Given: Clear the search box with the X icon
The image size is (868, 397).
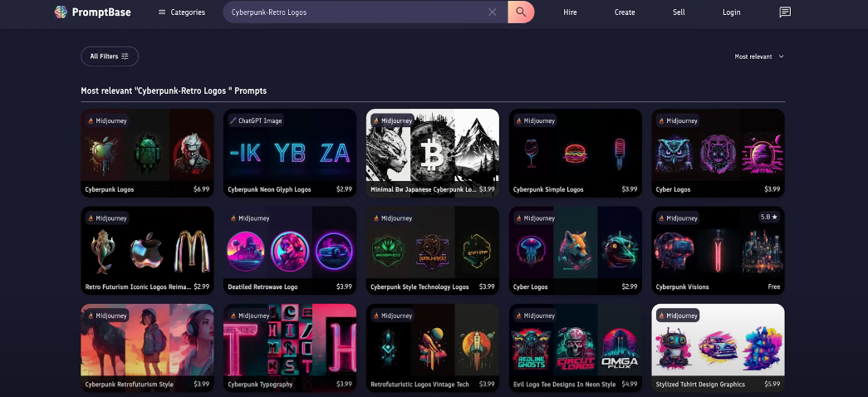Looking at the screenshot, I should tap(492, 12).
